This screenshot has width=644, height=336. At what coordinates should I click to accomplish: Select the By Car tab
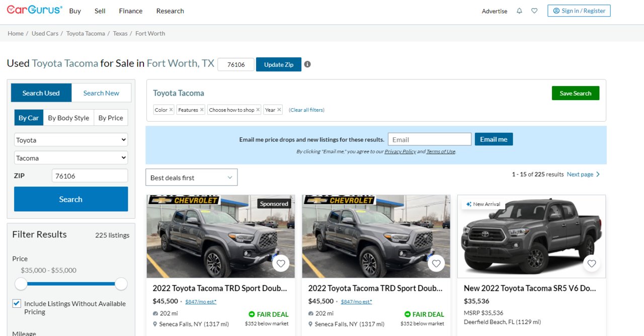coord(29,118)
